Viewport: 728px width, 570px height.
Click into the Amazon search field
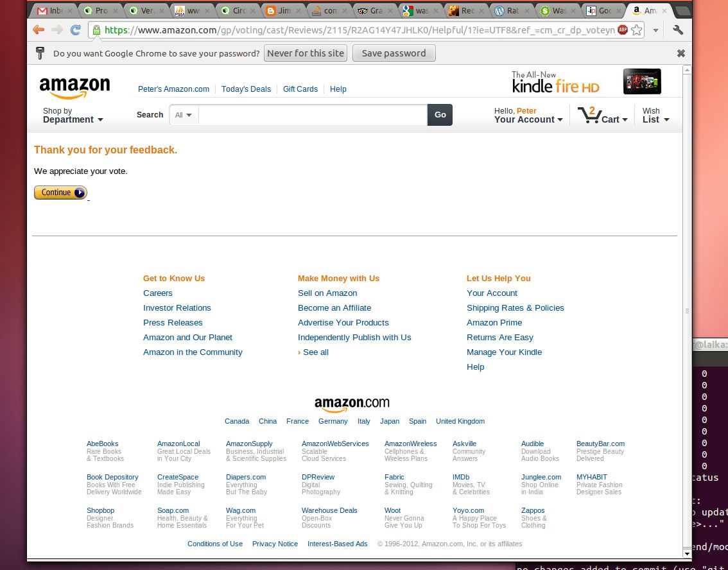coord(313,115)
